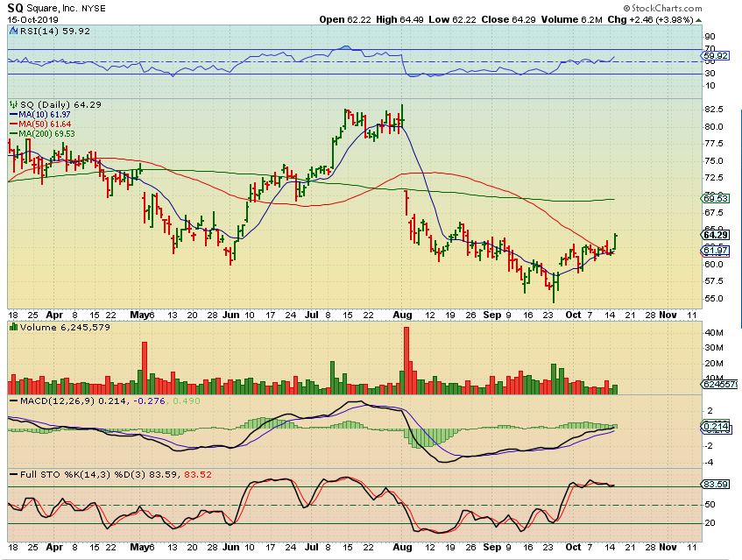Image resolution: width=742 pixels, height=560 pixels.
Task: Click the SQ (Daily) 64.29 label
Action: [60, 104]
